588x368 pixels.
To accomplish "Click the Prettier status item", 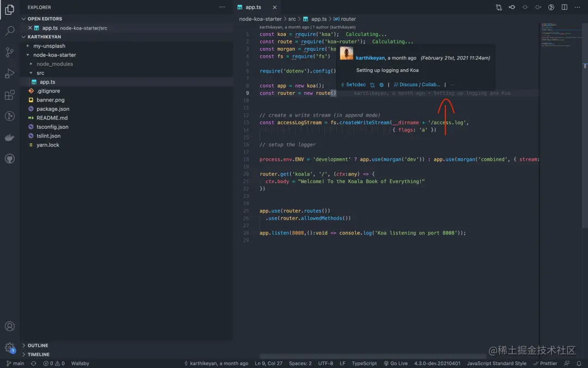I will [545, 363].
